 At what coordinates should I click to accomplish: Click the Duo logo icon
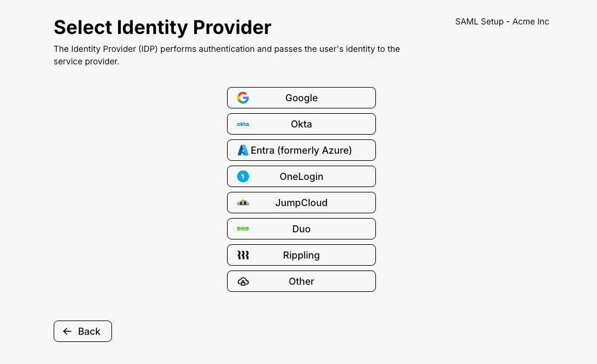click(x=242, y=229)
